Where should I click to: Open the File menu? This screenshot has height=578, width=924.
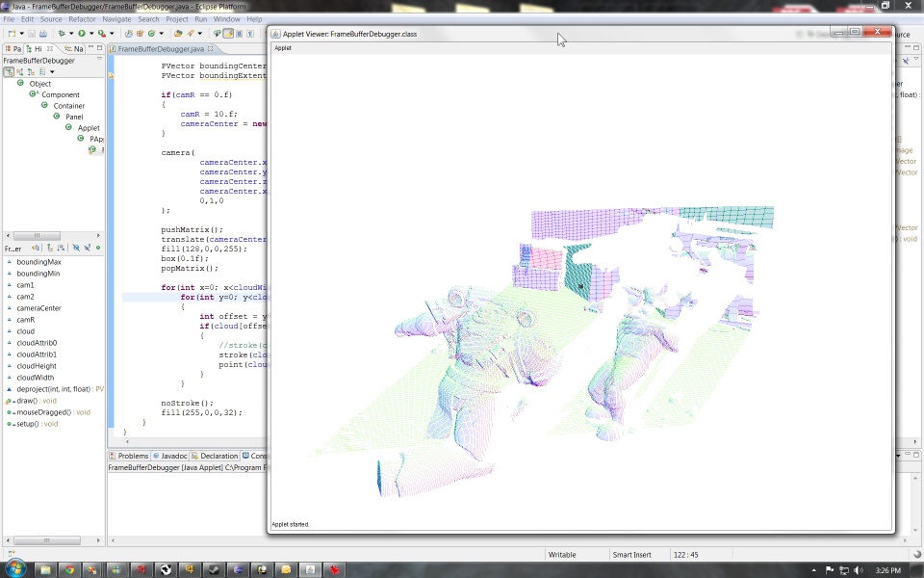click(9, 19)
